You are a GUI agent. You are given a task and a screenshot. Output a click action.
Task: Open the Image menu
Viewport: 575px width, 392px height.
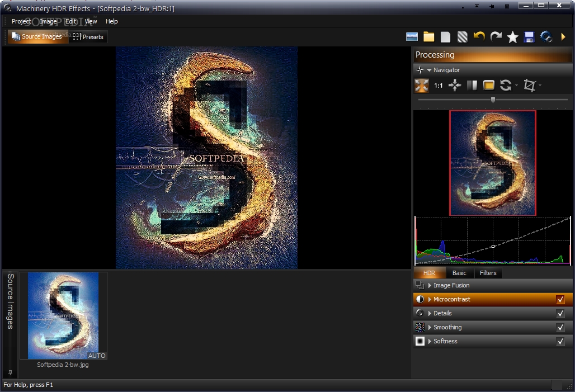tap(49, 21)
